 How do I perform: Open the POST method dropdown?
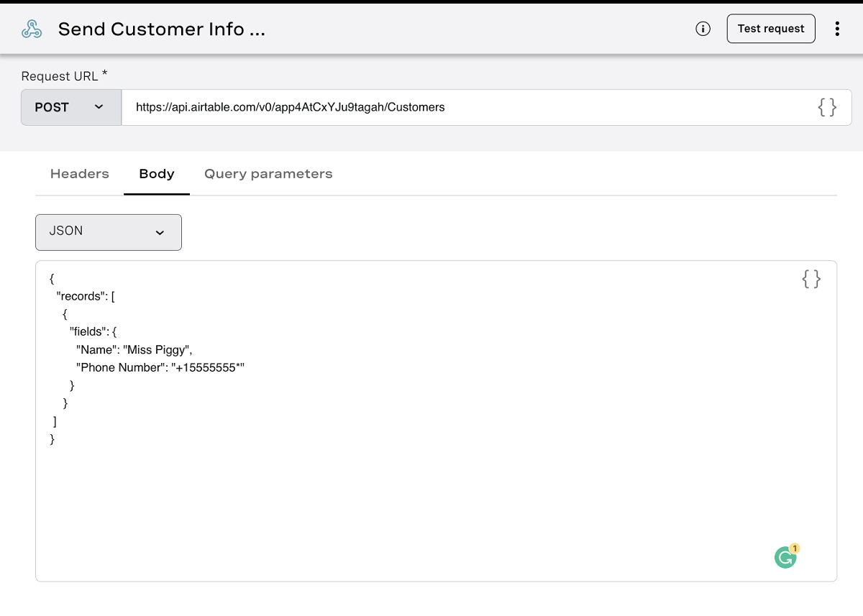click(x=71, y=107)
